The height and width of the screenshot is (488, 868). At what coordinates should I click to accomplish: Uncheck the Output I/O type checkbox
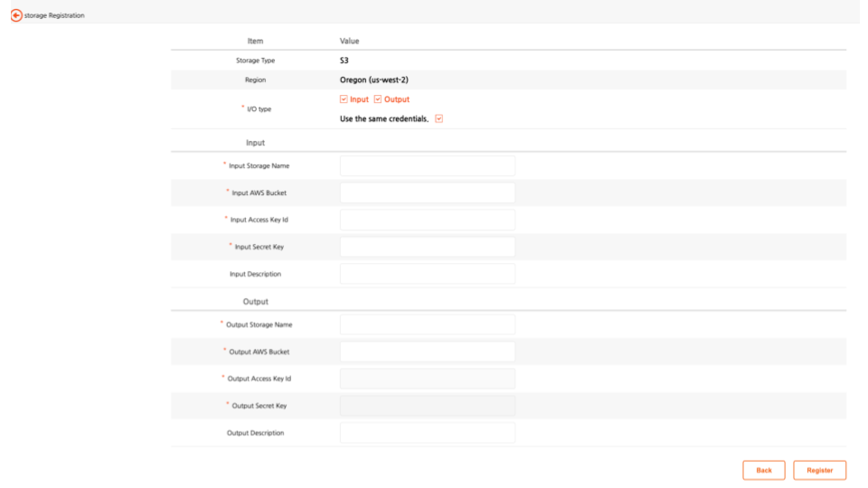pos(378,99)
